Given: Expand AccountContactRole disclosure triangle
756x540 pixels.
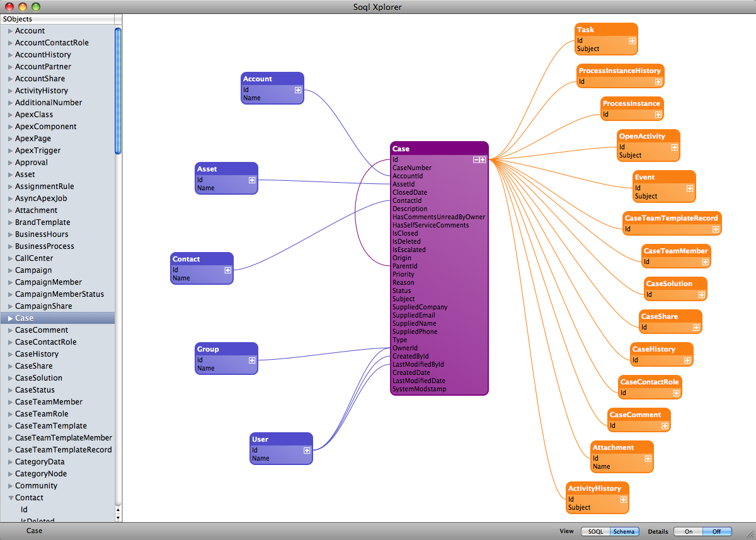Looking at the screenshot, I should point(10,43).
